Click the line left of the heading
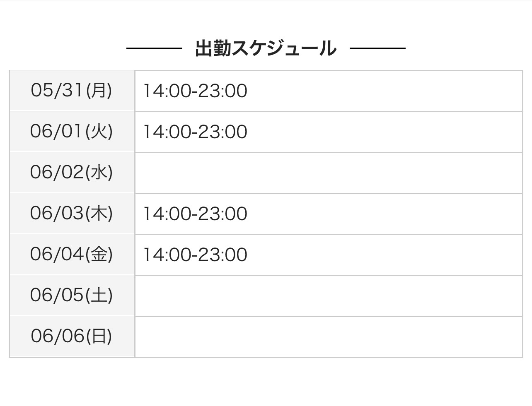532x406 pixels. tap(154, 48)
